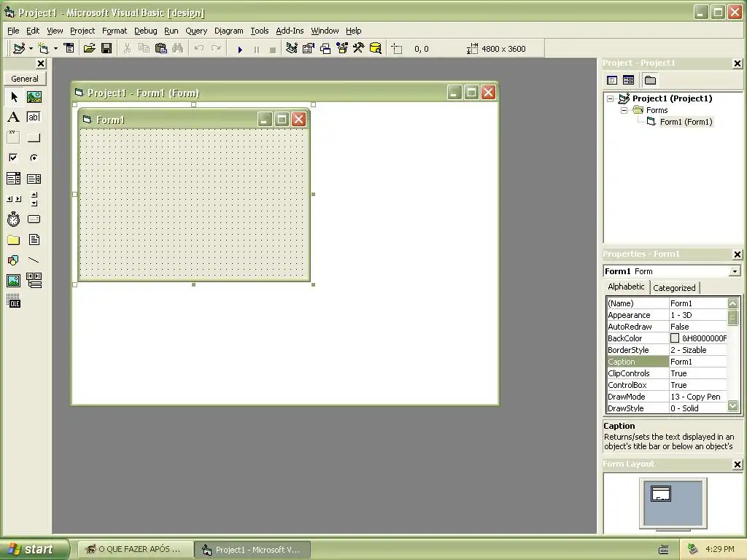Open Object Browser from toolbar
The height and width of the screenshot is (560, 747).
[x=342, y=49]
